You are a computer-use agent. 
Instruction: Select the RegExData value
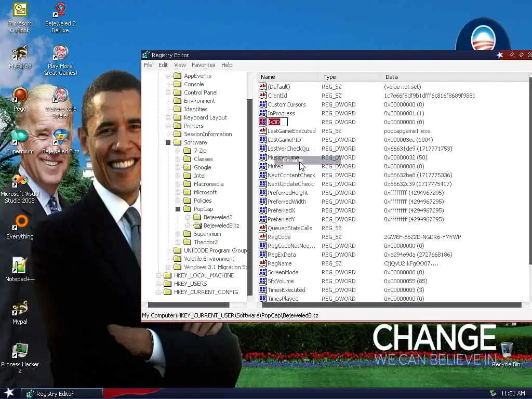(282, 255)
